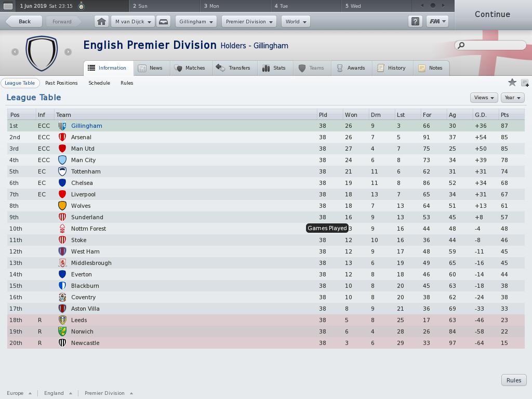Bookmark this screen with the star icon

click(512, 83)
